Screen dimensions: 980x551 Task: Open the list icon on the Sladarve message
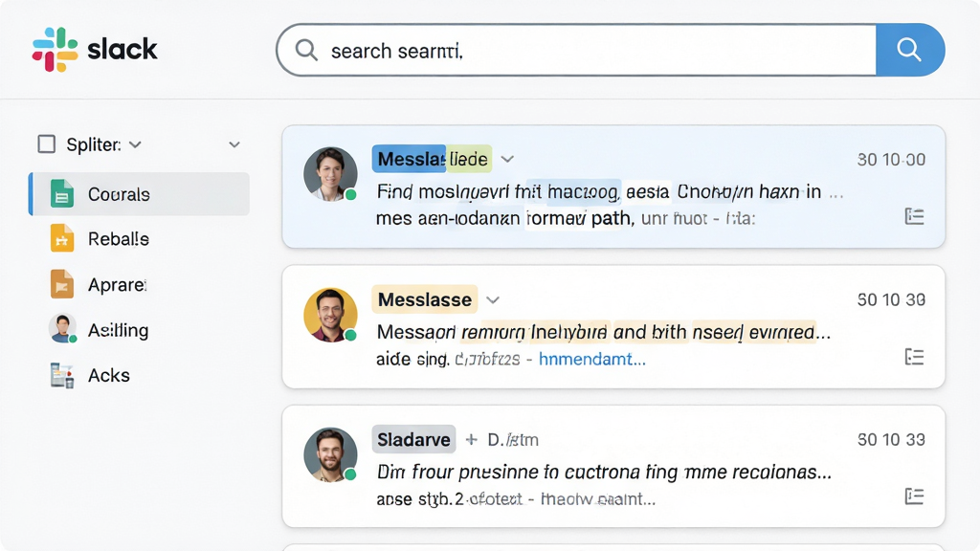pyautogui.click(x=914, y=496)
